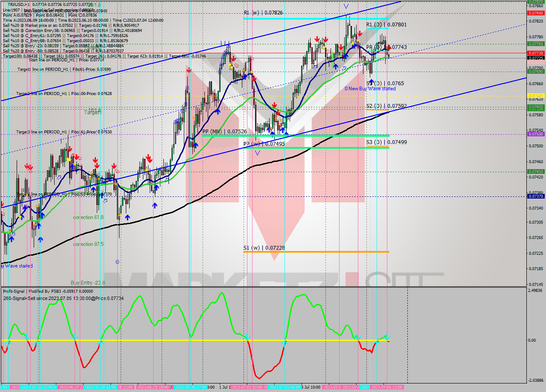Click the blue V marker above the R1 weekly line

click(x=346, y=6)
